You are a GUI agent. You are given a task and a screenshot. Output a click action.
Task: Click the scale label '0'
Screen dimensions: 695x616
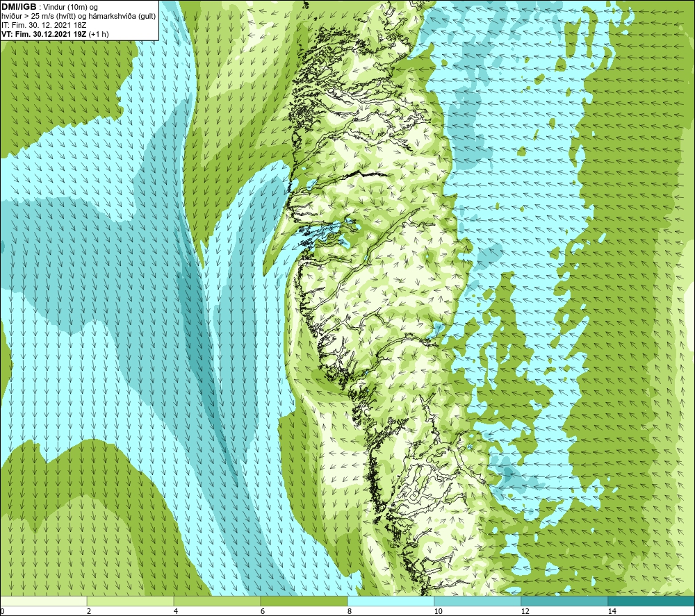2,611
